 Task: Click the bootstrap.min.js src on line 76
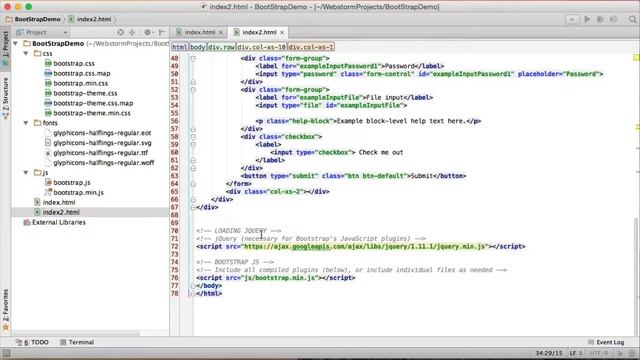click(x=279, y=278)
